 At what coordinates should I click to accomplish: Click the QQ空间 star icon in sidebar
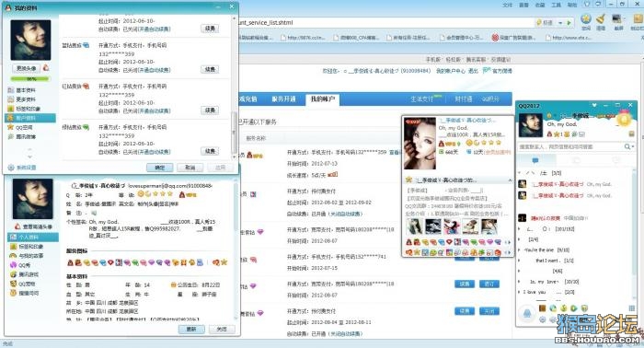[11, 127]
